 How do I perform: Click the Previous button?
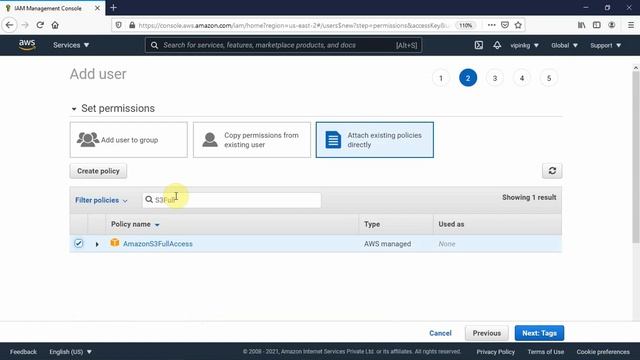point(487,333)
